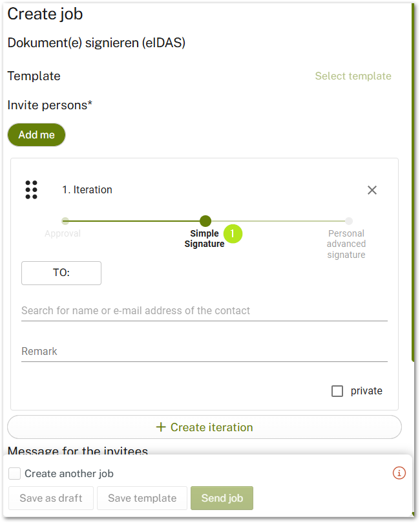
Task: Click the 1. Iteration title
Action: tap(87, 190)
